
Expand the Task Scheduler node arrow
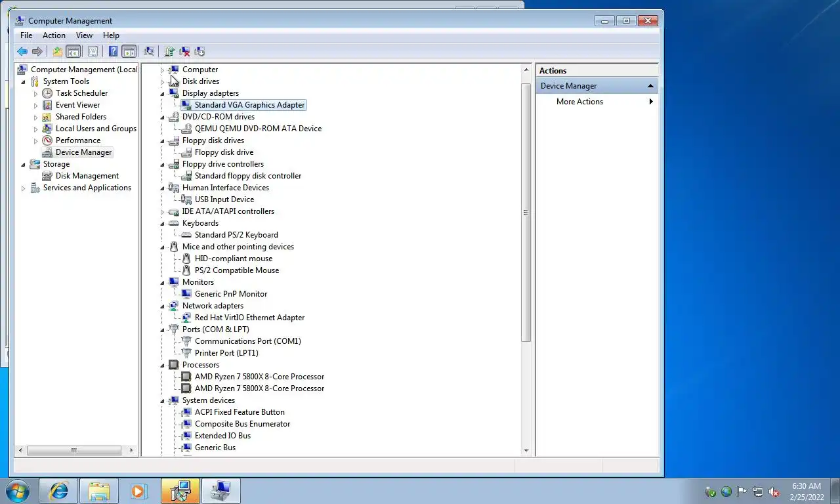36,93
